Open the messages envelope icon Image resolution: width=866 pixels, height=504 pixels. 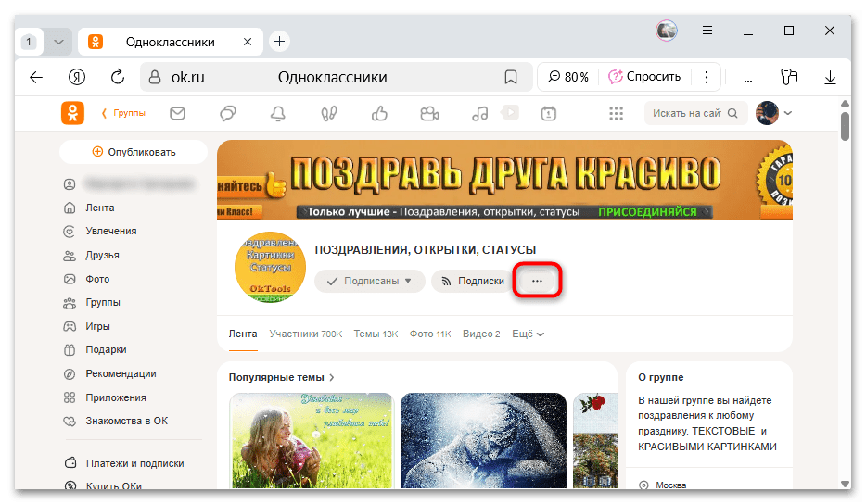[177, 114]
